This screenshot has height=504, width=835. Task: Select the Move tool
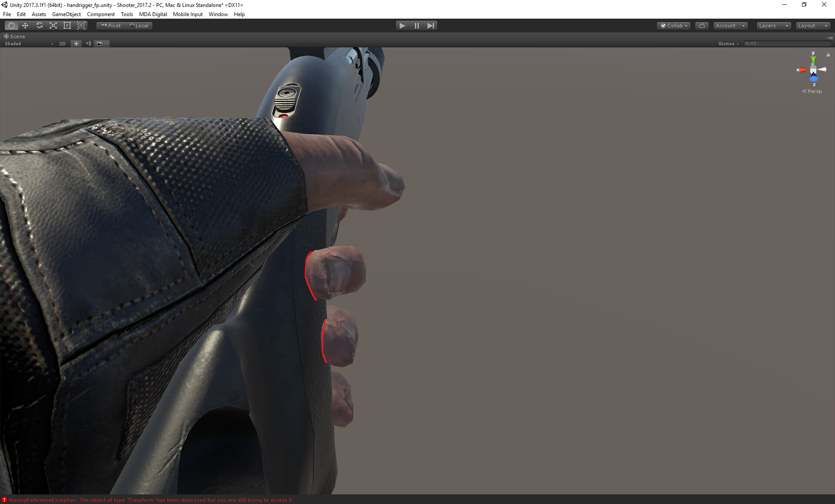pyautogui.click(x=25, y=25)
